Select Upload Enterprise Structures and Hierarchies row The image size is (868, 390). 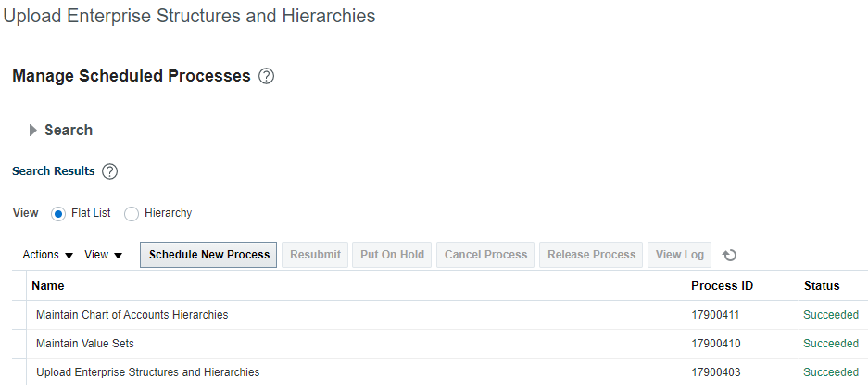pos(440,372)
